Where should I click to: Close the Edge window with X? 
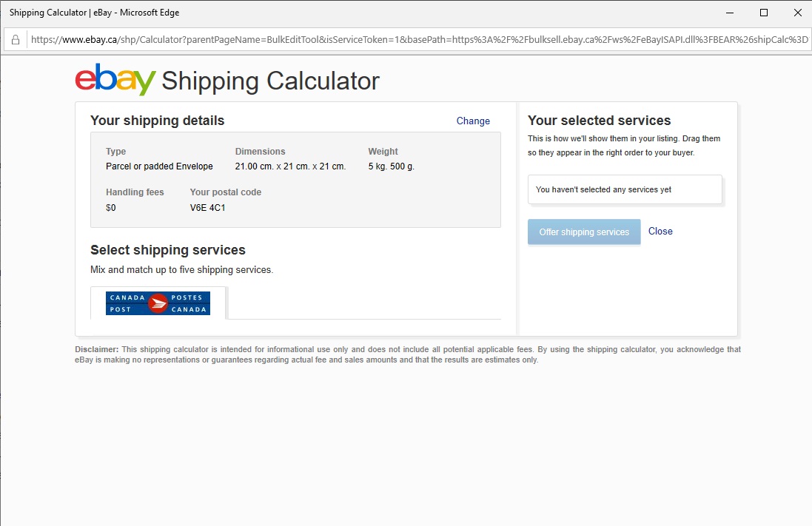tap(797, 13)
